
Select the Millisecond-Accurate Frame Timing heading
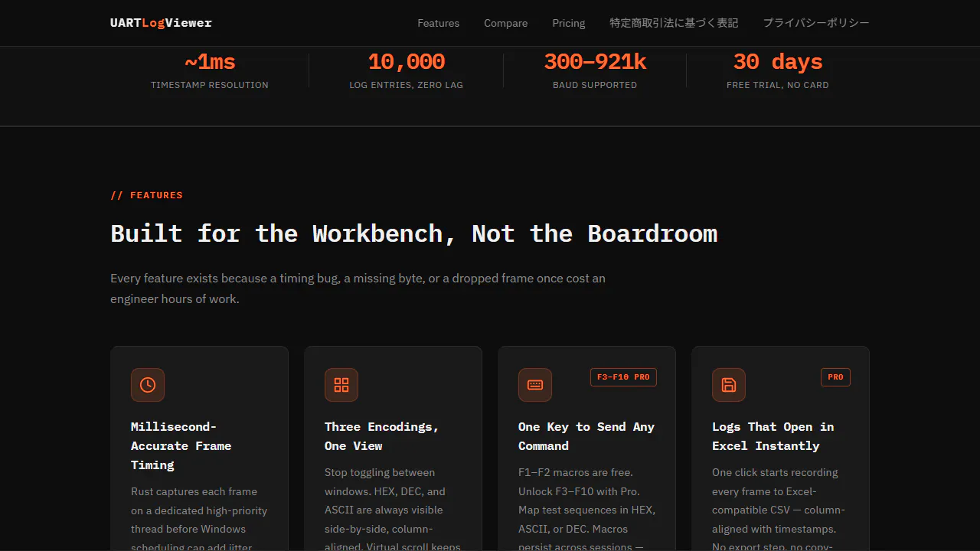[181, 445]
